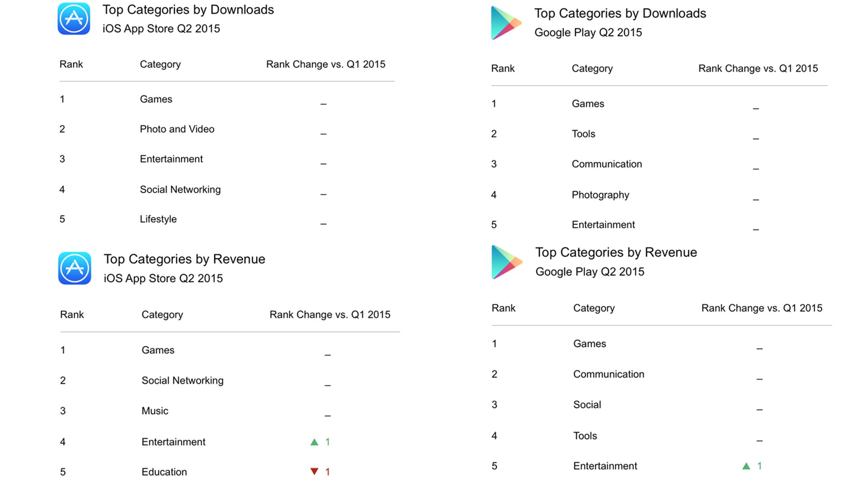Click Google Play Q2 2015 subtitle under downloads heading
This screenshot has height=488, width=868.
click(x=588, y=33)
